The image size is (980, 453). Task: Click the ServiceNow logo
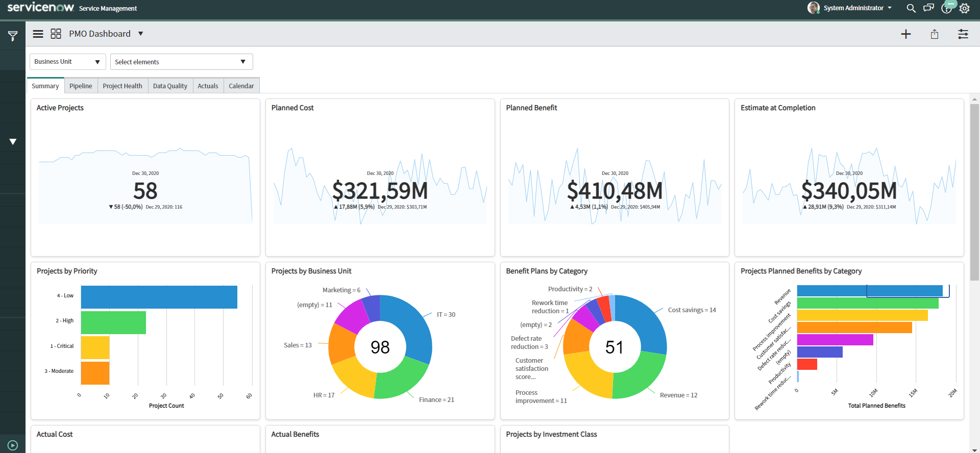click(x=41, y=7)
